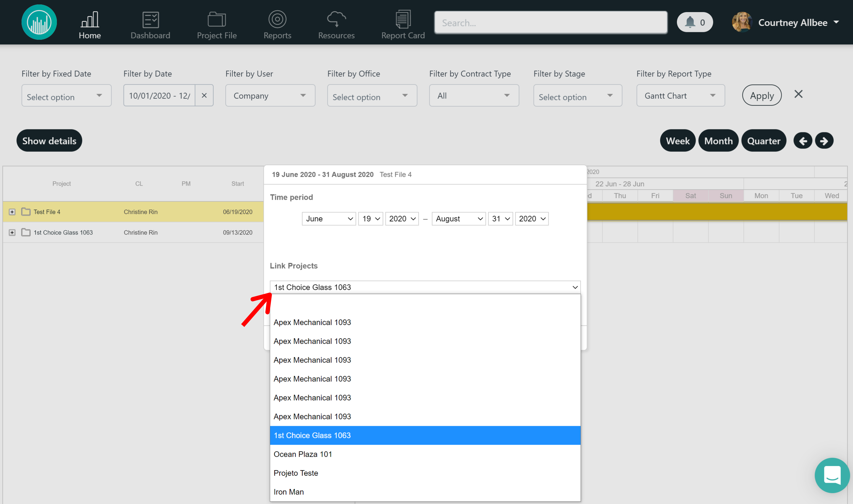Click the Apply button
Viewport: 853px width, 504px height.
tap(762, 95)
